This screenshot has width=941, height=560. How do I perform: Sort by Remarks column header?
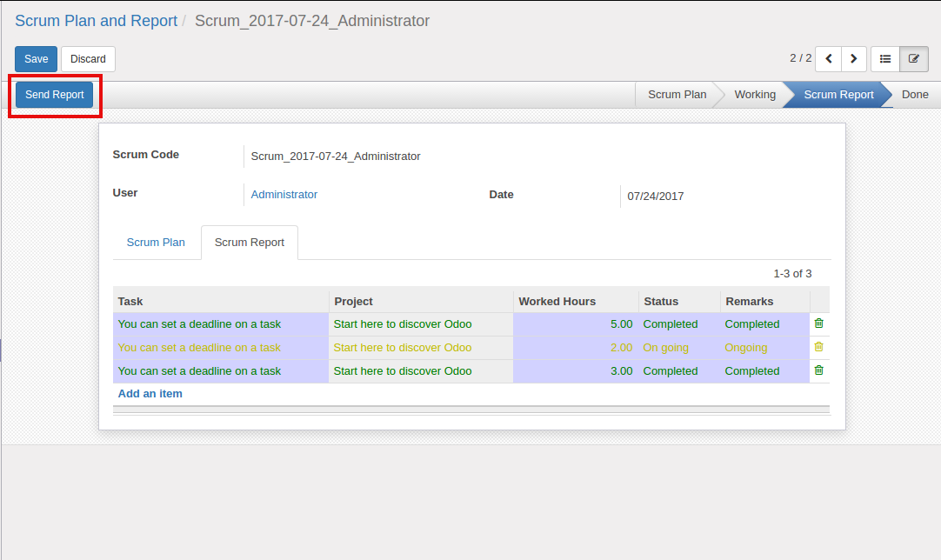[x=765, y=302]
